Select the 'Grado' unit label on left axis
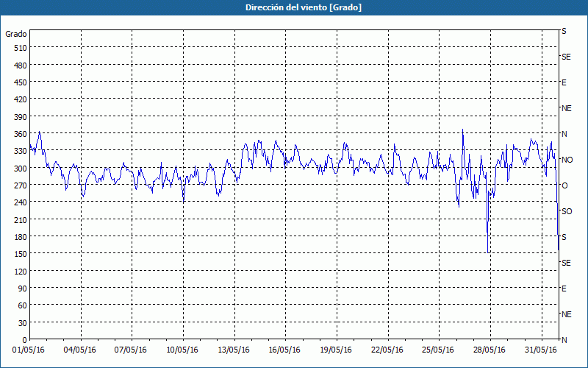 (16, 34)
